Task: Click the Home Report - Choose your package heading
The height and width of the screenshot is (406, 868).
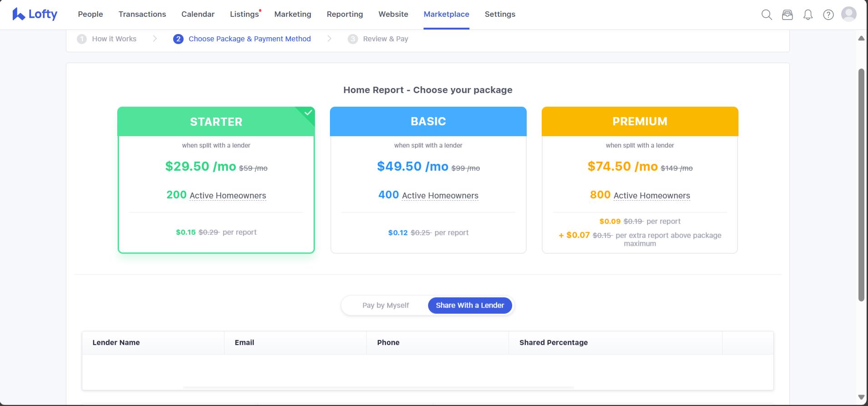Action: pos(428,90)
